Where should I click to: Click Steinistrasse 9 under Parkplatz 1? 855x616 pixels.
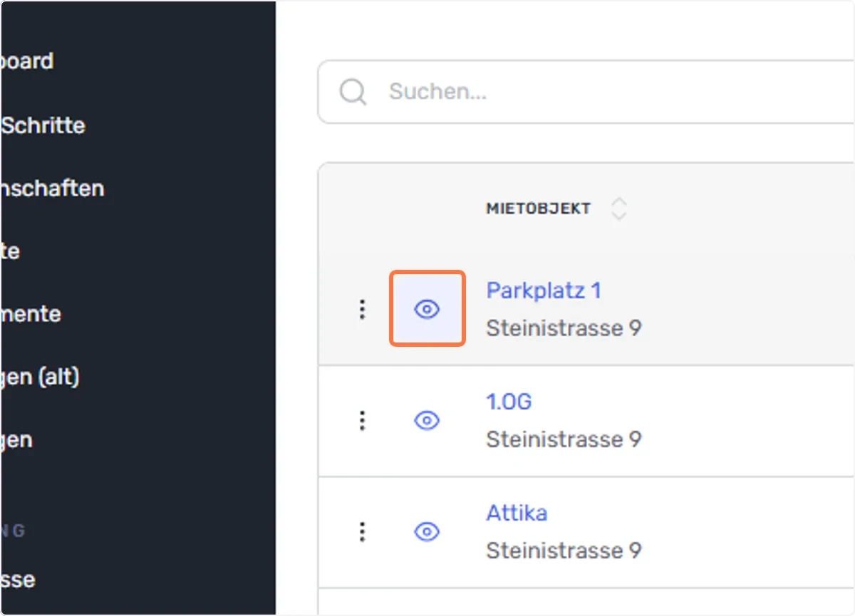click(x=564, y=328)
